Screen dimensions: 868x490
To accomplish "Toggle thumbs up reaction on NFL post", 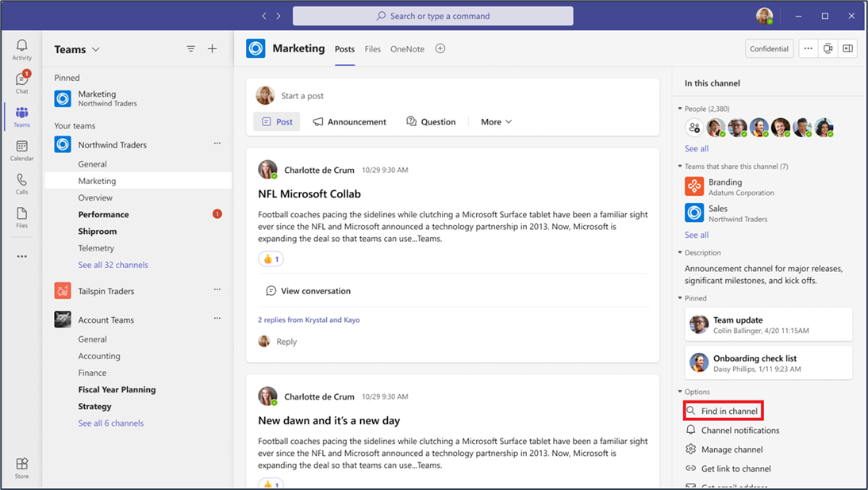I will [x=271, y=258].
